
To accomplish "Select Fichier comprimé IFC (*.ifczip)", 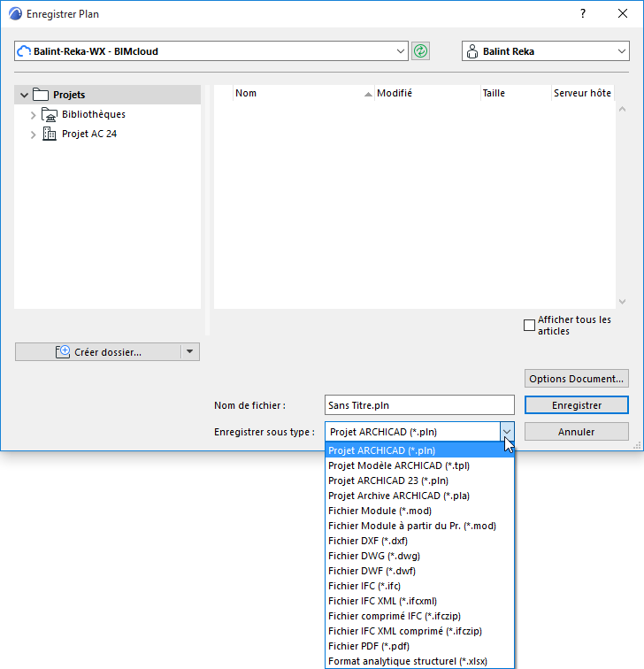I will pos(419,616).
